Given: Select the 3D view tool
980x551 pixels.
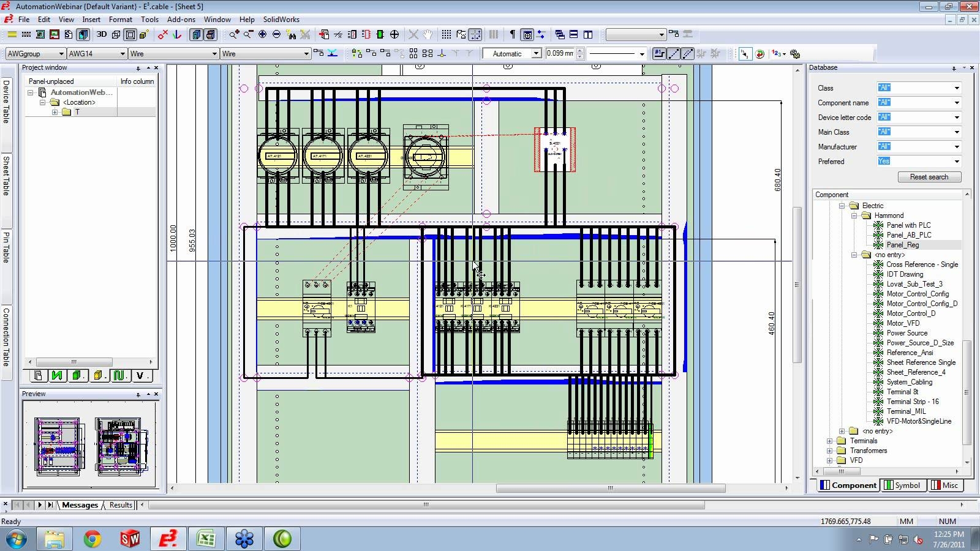Looking at the screenshot, I should click(x=101, y=35).
